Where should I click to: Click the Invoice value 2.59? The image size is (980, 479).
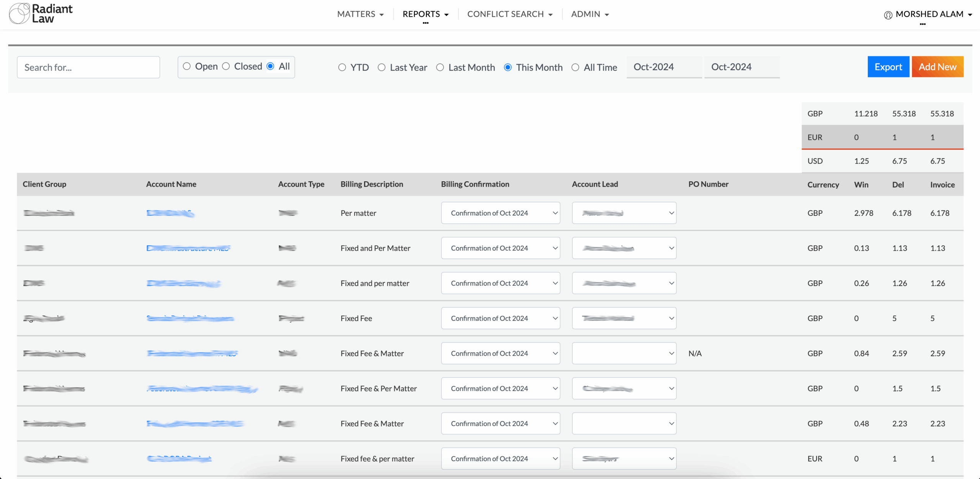[938, 353]
